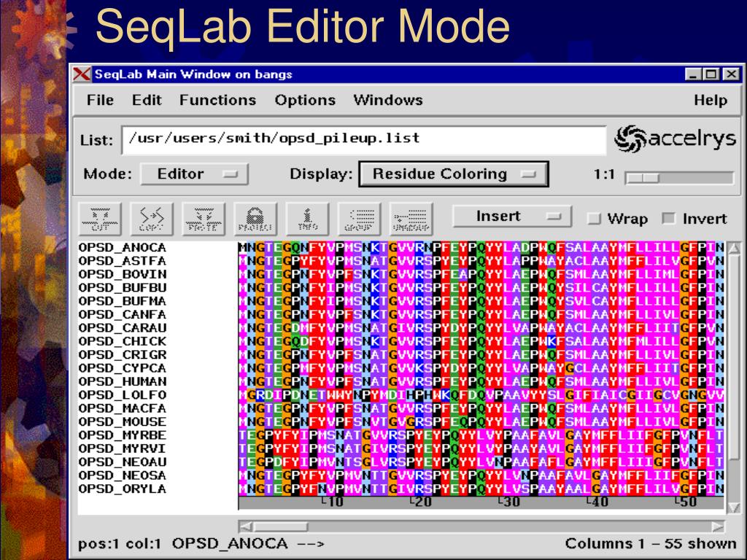747x560 pixels.
Task: Minimize the SeqLab window
Action: [x=693, y=74]
